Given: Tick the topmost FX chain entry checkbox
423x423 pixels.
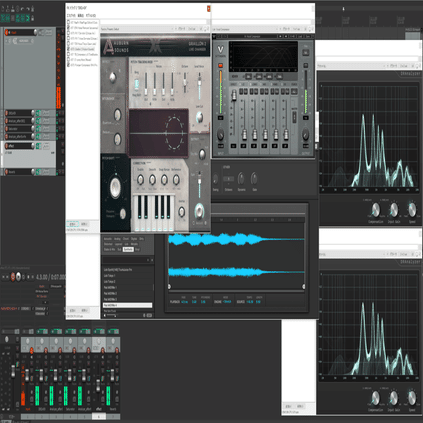Looking at the screenshot, I should click(69, 22).
